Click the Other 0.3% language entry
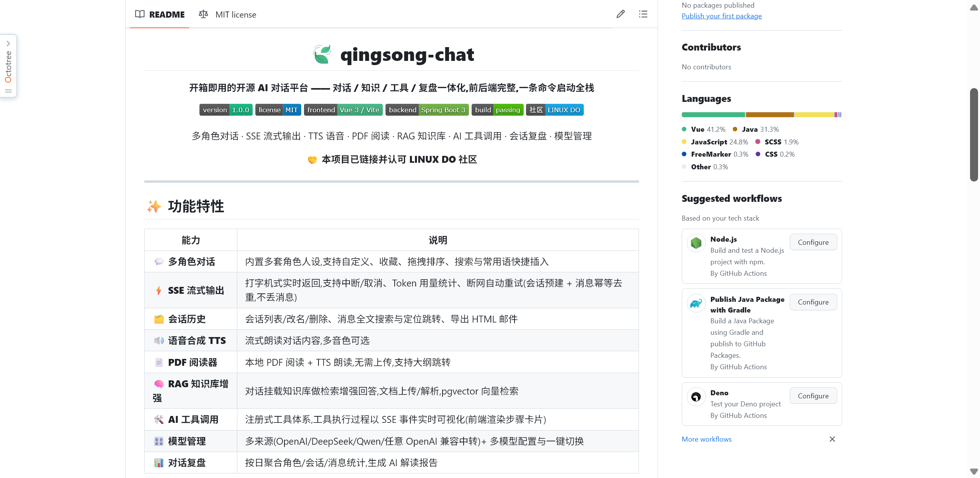 click(705, 167)
